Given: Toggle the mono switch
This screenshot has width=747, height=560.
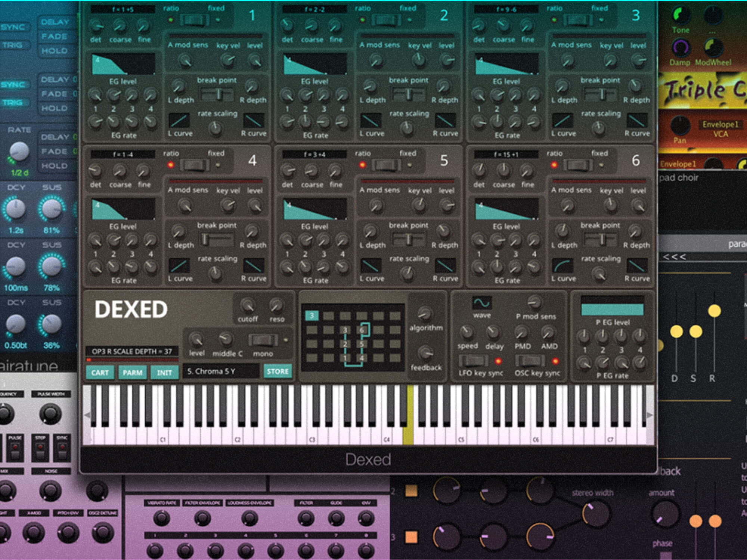Looking at the screenshot, I should point(263,340).
